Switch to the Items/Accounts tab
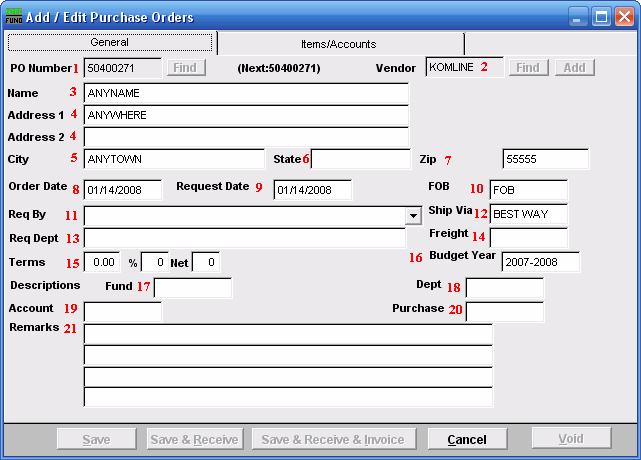 [x=339, y=44]
